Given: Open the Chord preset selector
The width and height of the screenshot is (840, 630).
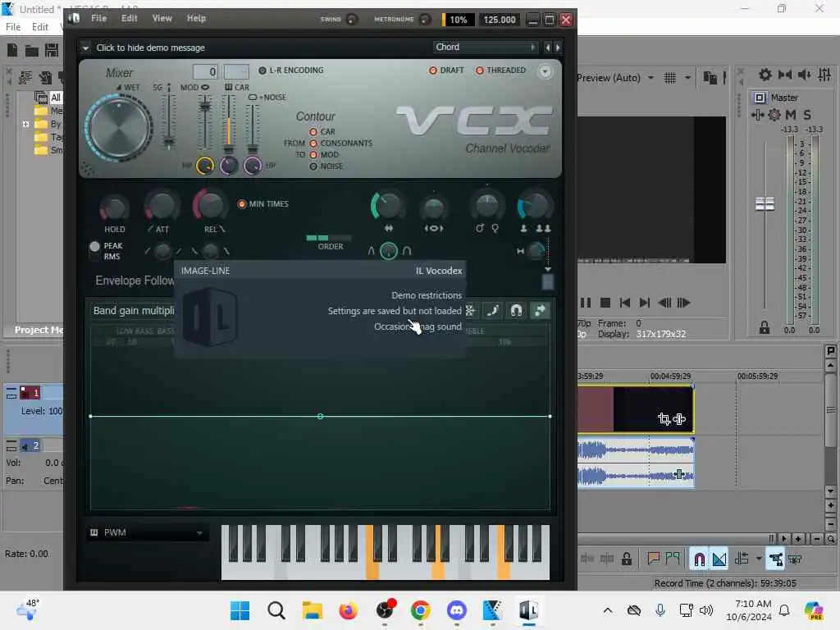Looking at the screenshot, I should [485, 47].
